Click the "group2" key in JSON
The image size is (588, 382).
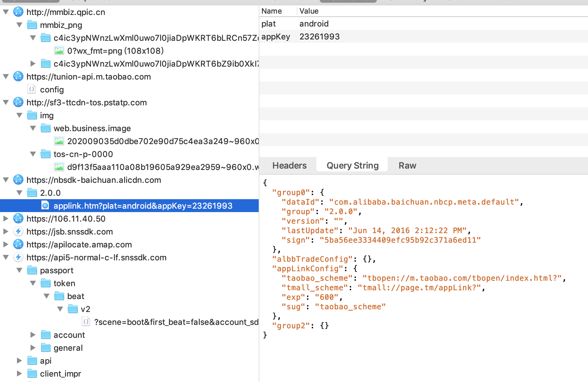[x=291, y=326]
